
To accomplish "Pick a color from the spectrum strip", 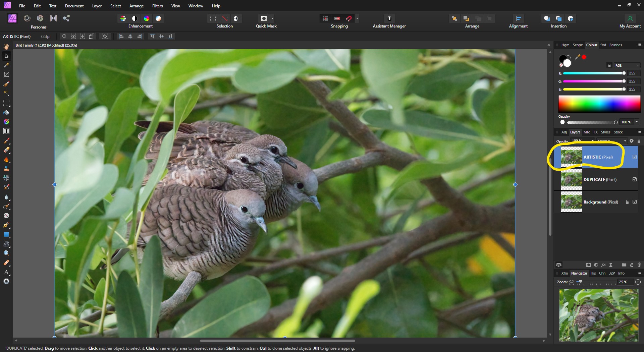I will (x=599, y=104).
